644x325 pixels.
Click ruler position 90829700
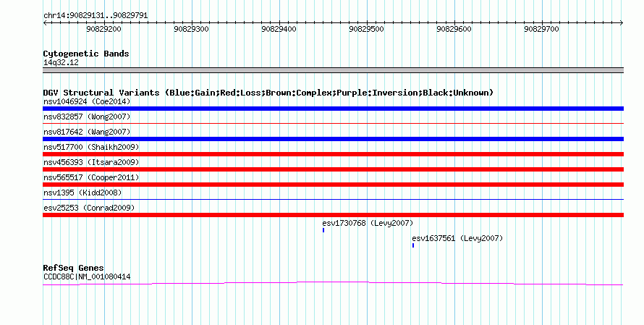[x=541, y=29]
